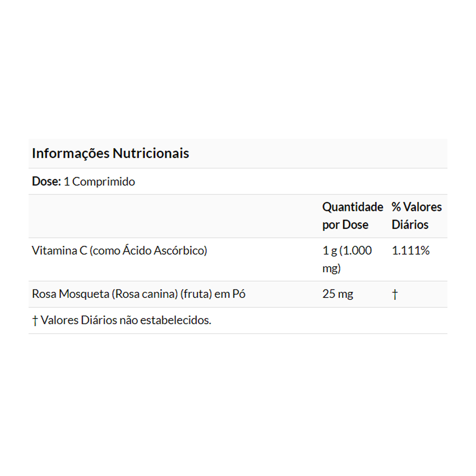Click the 1.111% daily value

click(x=410, y=250)
